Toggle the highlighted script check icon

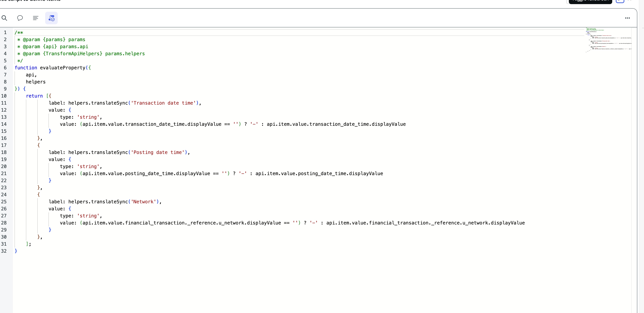click(x=51, y=18)
